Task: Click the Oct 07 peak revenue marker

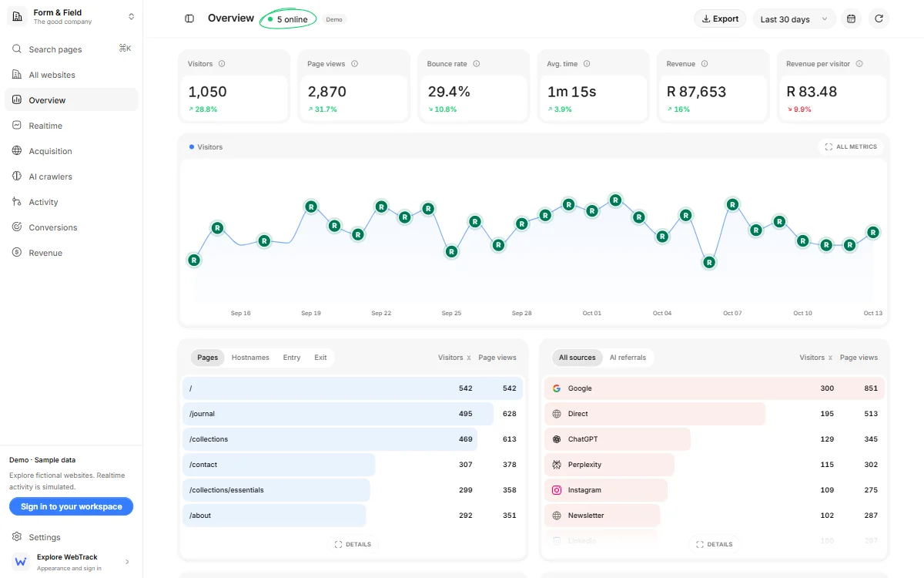Action: point(733,204)
